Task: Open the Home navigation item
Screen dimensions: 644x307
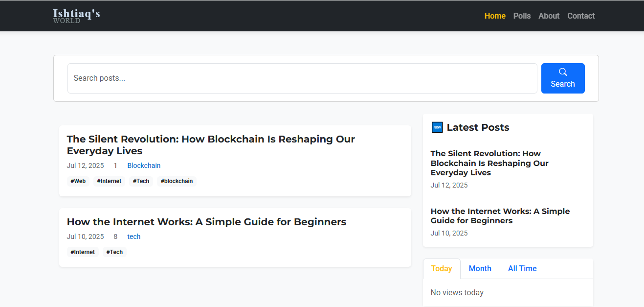Action: (x=495, y=16)
